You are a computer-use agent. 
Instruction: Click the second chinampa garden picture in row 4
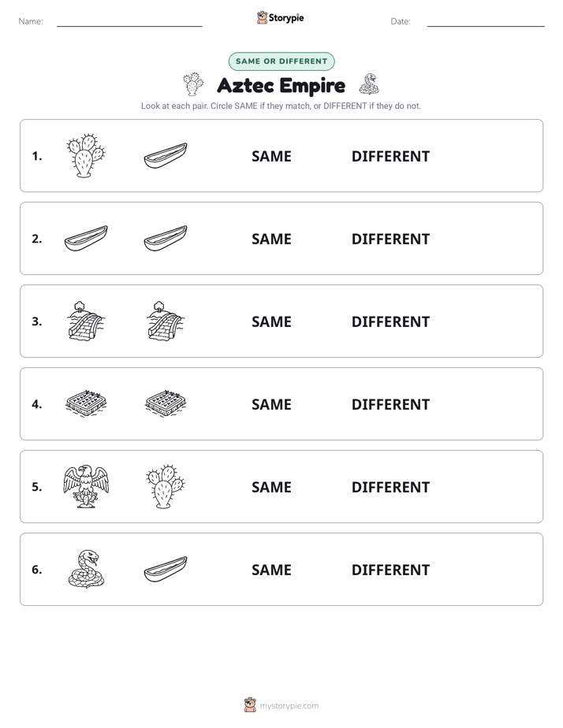[166, 404]
